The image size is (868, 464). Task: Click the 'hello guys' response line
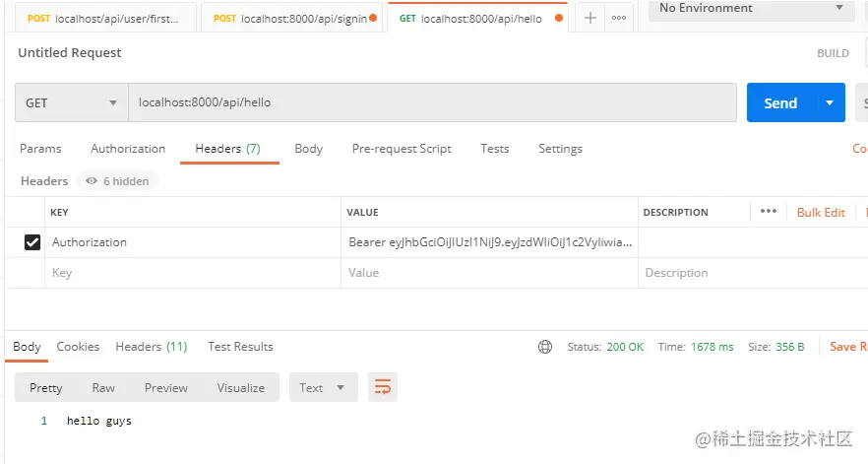pyautogui.click(x=99, y=421)
